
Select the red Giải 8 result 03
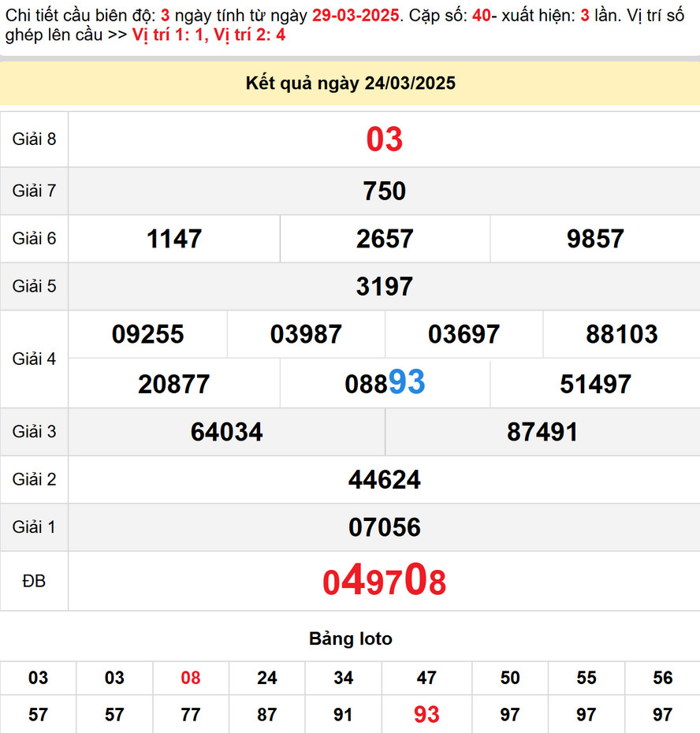(x=384, y=140)
